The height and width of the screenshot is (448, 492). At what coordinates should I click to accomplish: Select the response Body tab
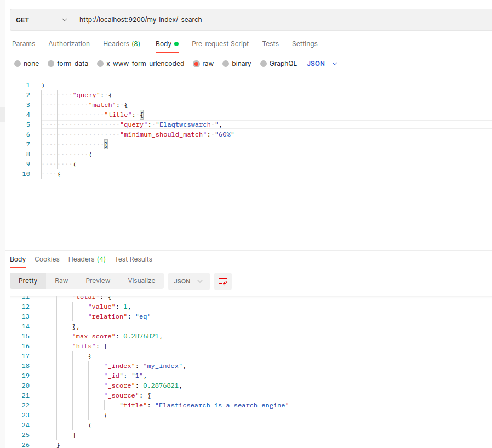(x=18, y=259)
